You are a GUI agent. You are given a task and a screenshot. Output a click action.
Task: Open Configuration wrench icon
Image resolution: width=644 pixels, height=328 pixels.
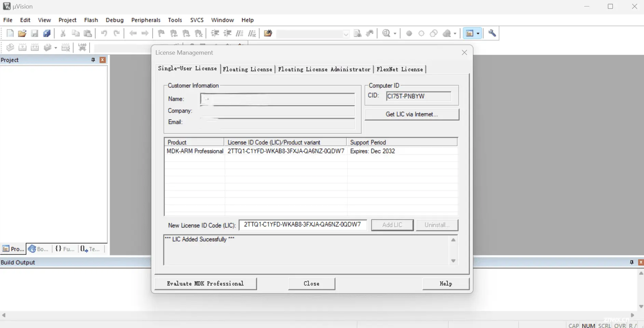[x=492, y=33]
